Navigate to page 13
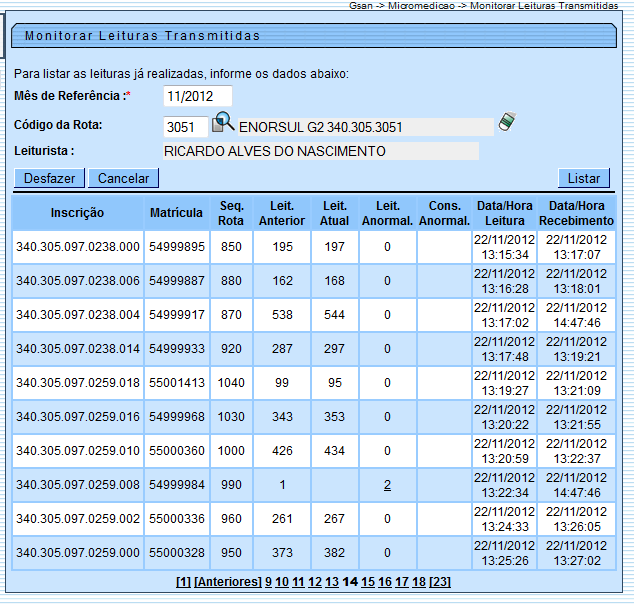 tap(331, 582)
